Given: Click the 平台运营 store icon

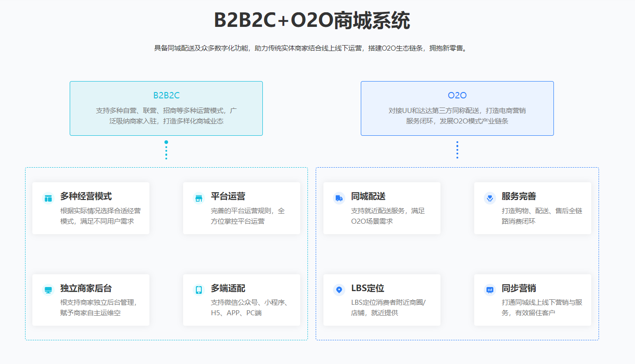Looking at the screenshot, I should coord(199,198).
